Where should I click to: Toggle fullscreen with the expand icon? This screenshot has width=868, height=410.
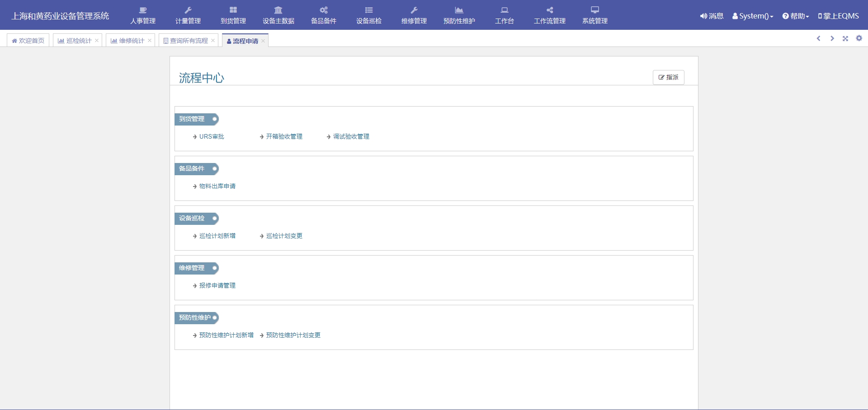[845, 39]
